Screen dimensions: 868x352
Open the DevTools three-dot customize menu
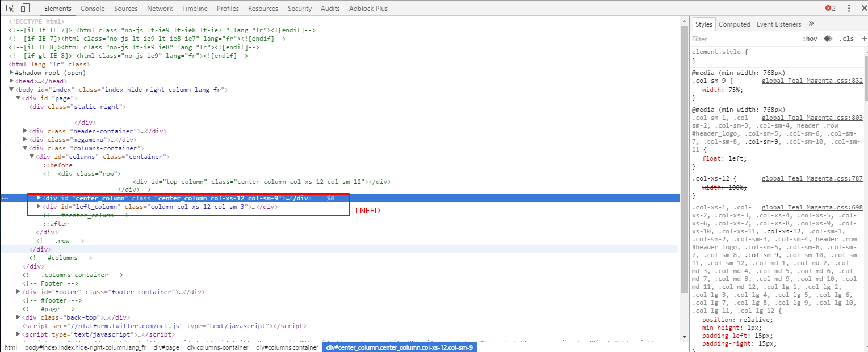(x=849, y=9)
